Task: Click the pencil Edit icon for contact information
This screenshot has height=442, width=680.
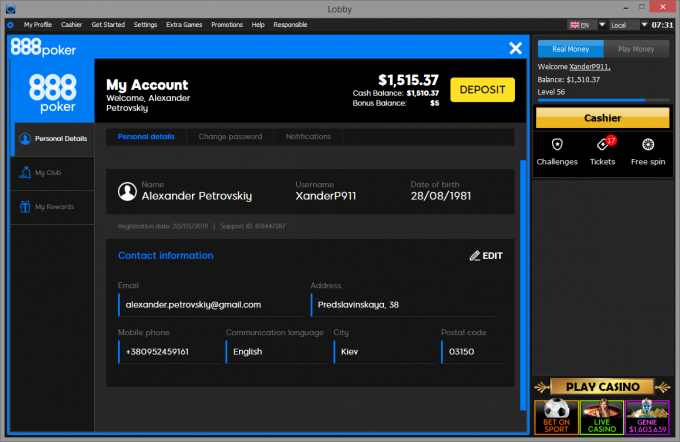Action: click(474, 255)
